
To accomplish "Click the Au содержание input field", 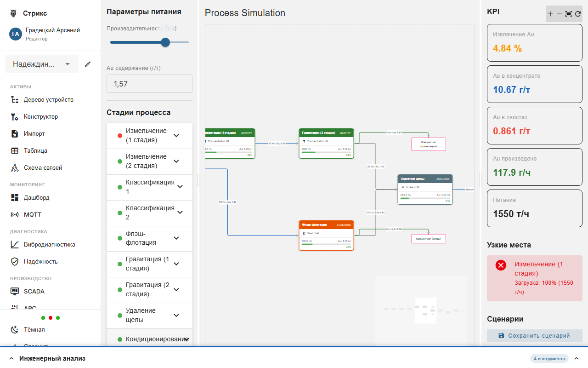I will coord(149,84).
